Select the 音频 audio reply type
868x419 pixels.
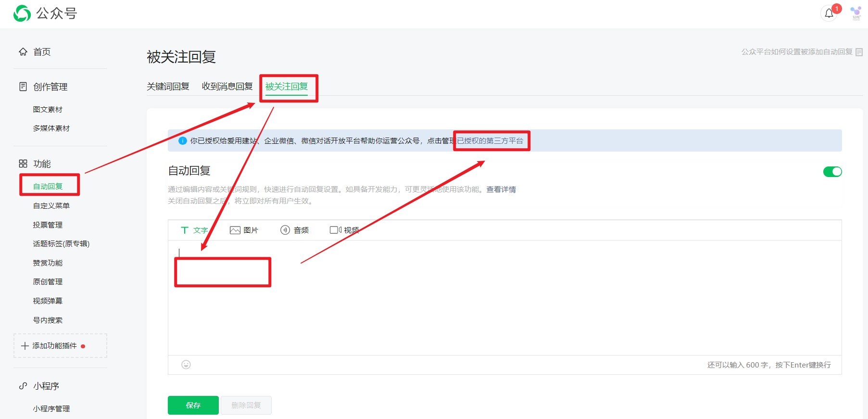click(x=294, y=230)
